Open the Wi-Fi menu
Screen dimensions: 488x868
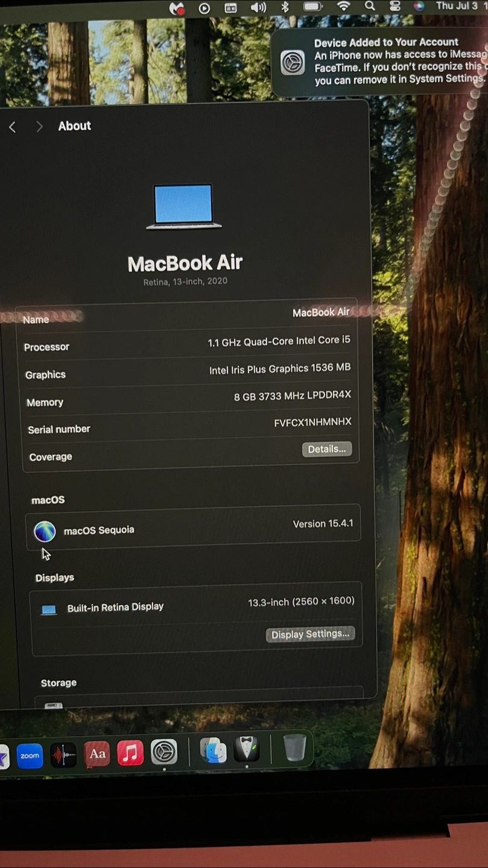pos(344,6)
